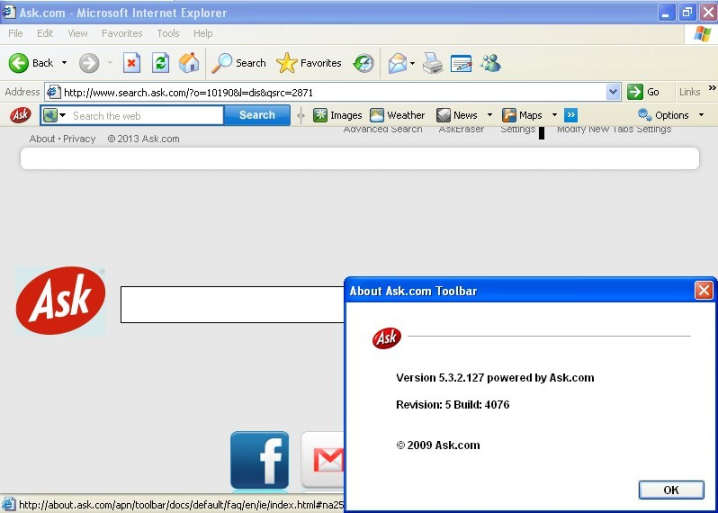
Task: Open the IE Search magnifier button
Action: (x=239, y=63)
